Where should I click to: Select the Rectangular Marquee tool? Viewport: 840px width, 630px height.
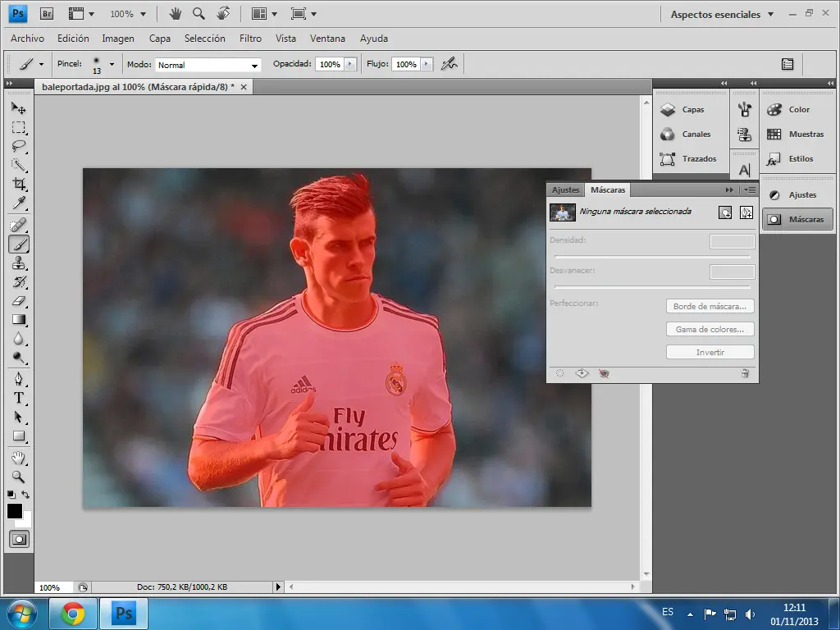(19, 127)
